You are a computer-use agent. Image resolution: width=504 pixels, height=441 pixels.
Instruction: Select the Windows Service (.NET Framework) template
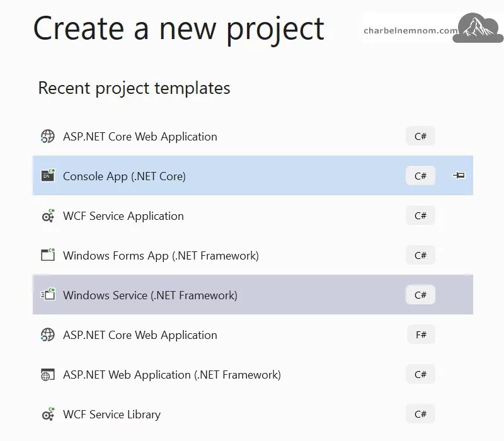click(x=189, y=295)
